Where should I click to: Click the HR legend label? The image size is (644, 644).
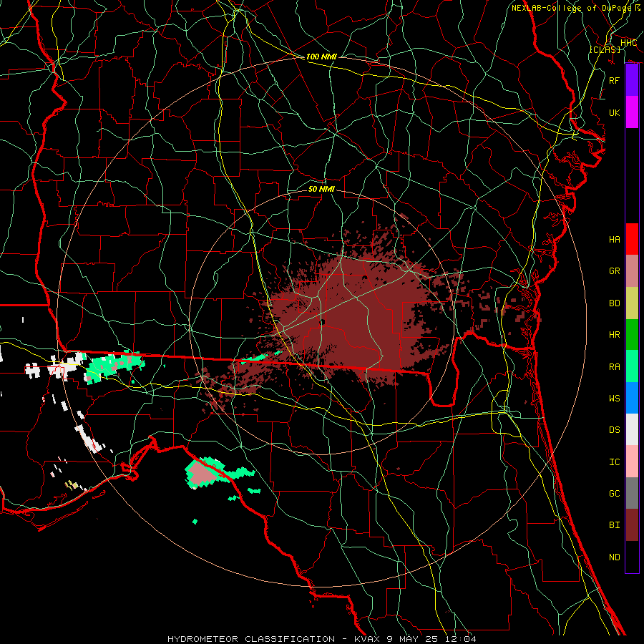[x=614, y=335]
